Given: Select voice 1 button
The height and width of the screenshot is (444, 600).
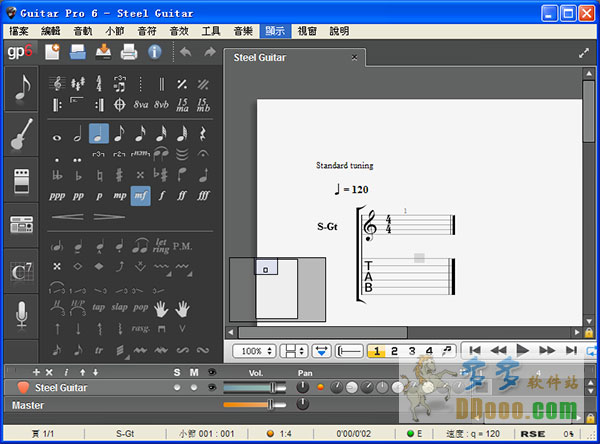Looking at the screenshot, I should [377, 351].
